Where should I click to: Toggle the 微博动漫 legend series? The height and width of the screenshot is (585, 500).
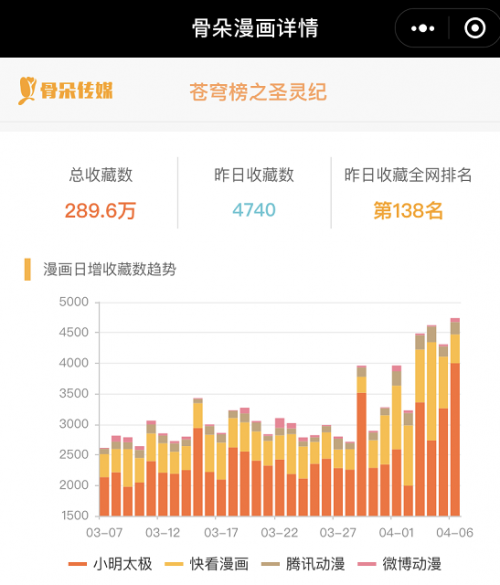[x=400, y=564]
